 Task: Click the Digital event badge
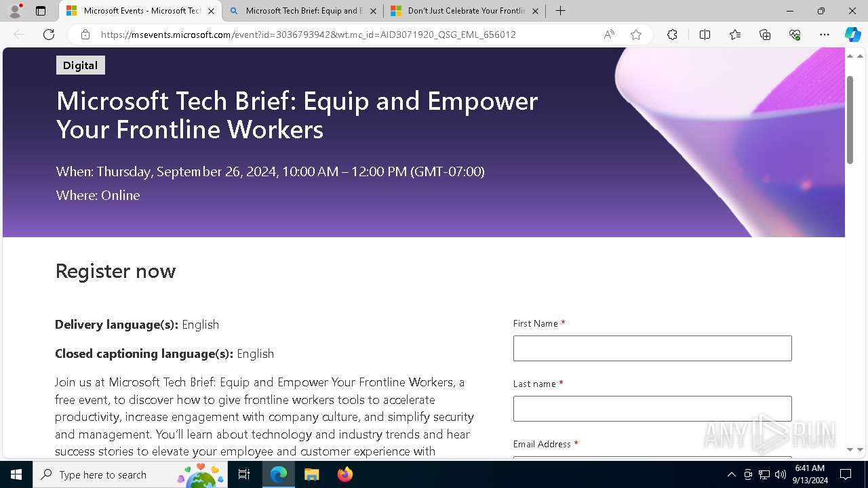80,65
